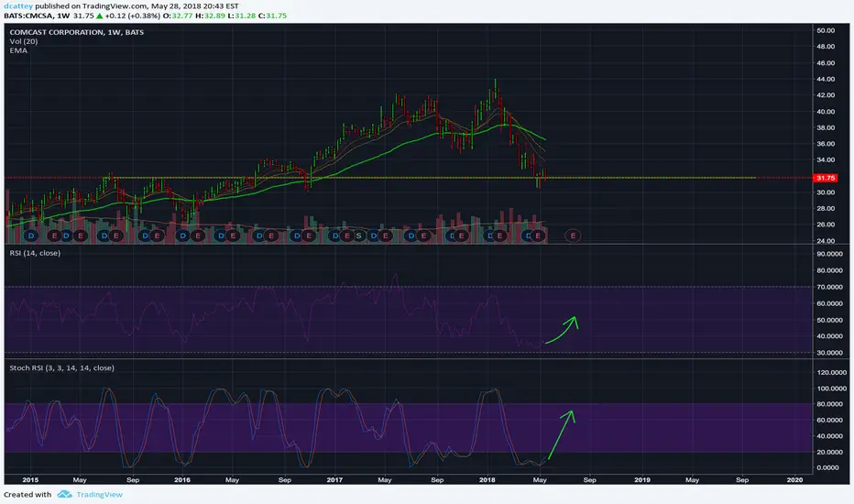This screenshot has width=854, height=504.
Task: Open the dcattey author link
Action: click(x=18, y=6)
